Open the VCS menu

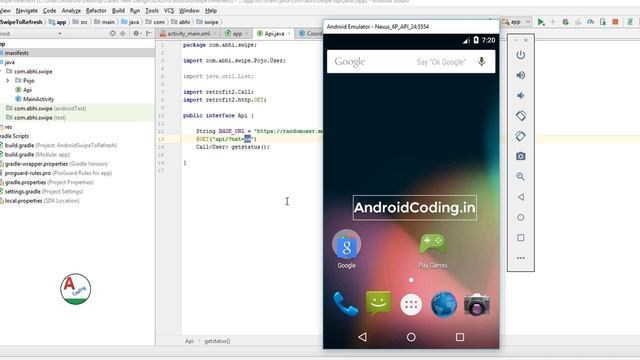[x=169, y=11]
